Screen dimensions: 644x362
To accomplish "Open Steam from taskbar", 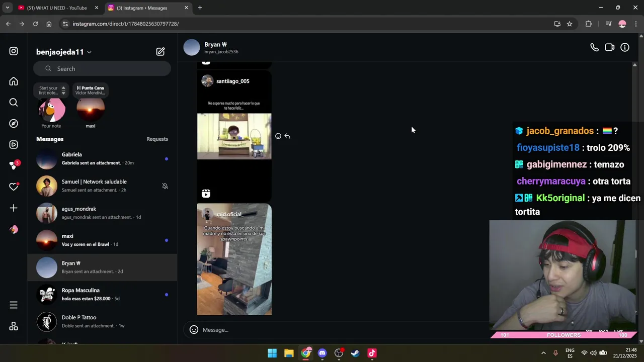I will (355, 353).
